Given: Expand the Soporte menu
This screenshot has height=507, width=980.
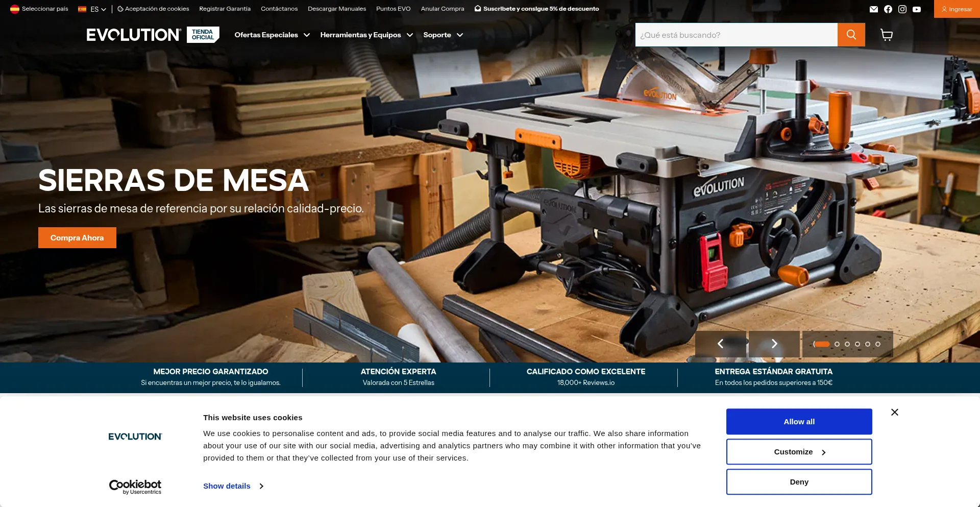Looking at the screenshot, I should pos(443,35).
